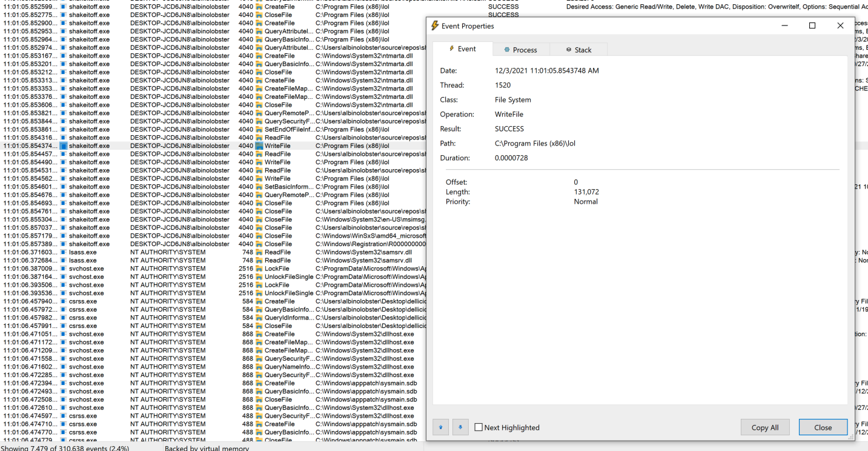Click the stack icon on the Stack tab

coord(569,50)
